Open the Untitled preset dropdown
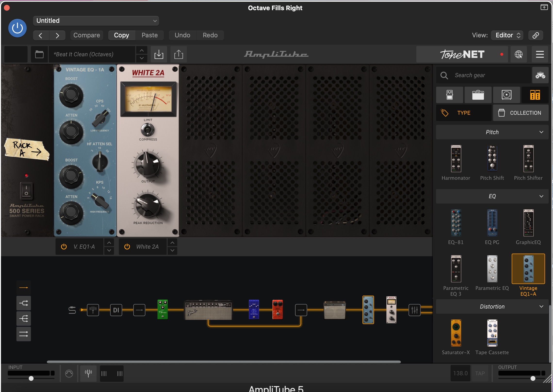This screenshot has width=553, height=392. click(x=96, y=21)
